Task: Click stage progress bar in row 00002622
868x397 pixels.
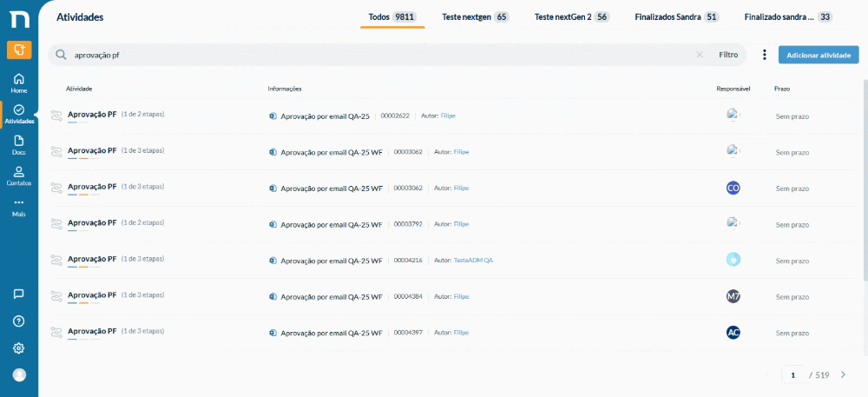Action: coord(78,122)
